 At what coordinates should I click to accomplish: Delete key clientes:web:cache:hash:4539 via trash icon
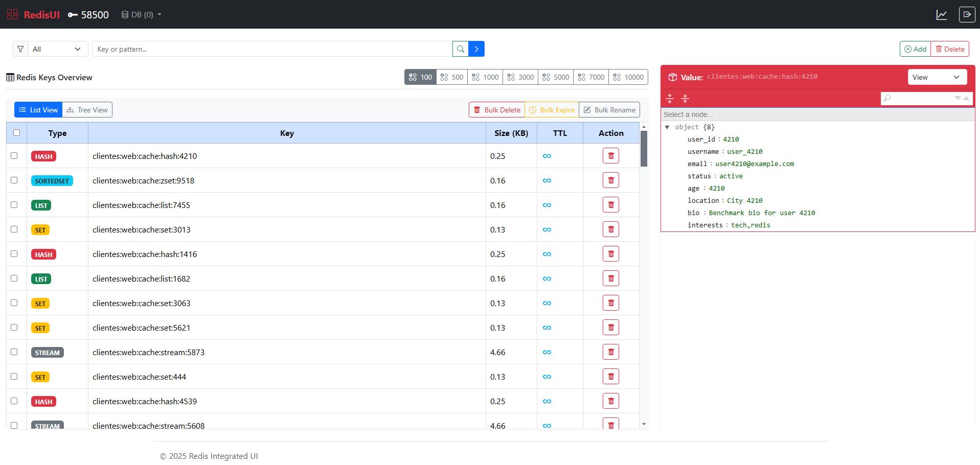[611, 401]
